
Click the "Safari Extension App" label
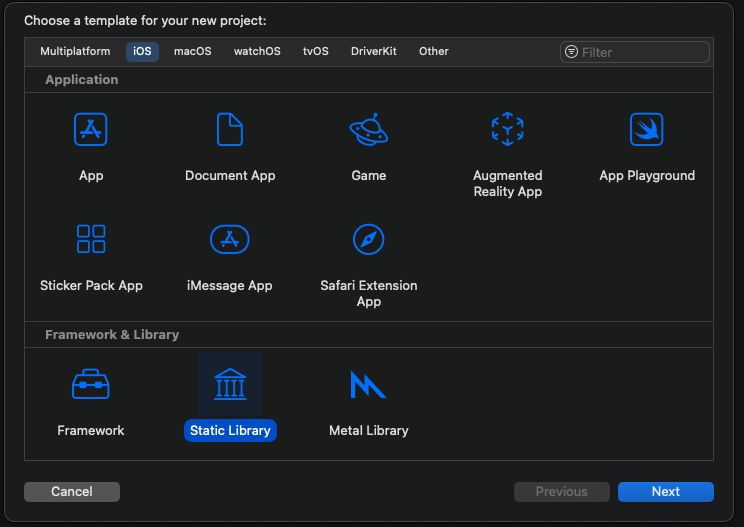[x=369, y=293]
